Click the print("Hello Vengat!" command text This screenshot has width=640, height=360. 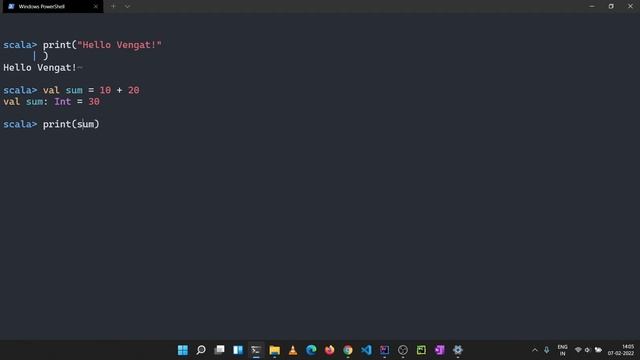[102, 45]
